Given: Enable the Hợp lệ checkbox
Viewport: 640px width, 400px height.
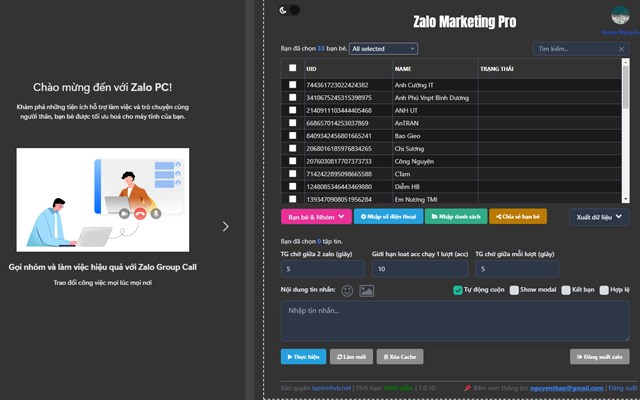Looking at the screenshot, I should 604,290.
